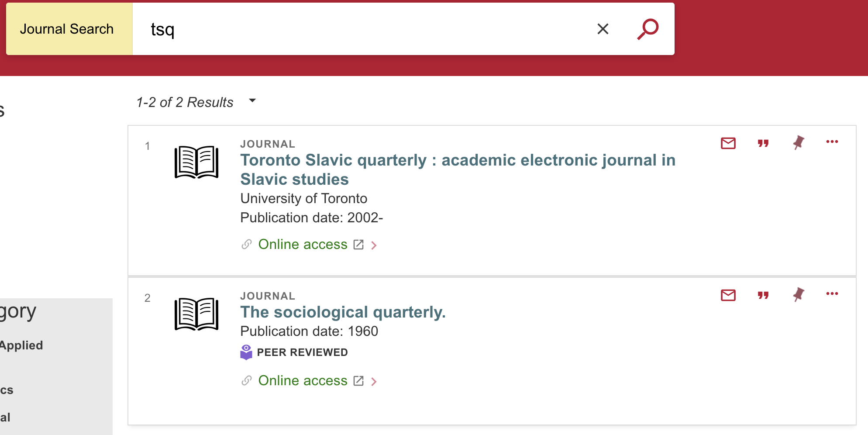Click the magnifier search icon
This screenshot has width=868, height=435.
coord(648,29)
